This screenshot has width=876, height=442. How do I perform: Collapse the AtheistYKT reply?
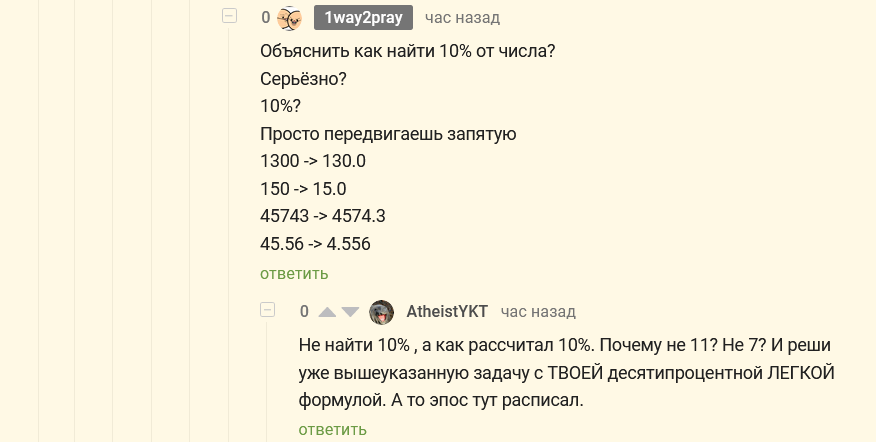(x=267, y=311)
